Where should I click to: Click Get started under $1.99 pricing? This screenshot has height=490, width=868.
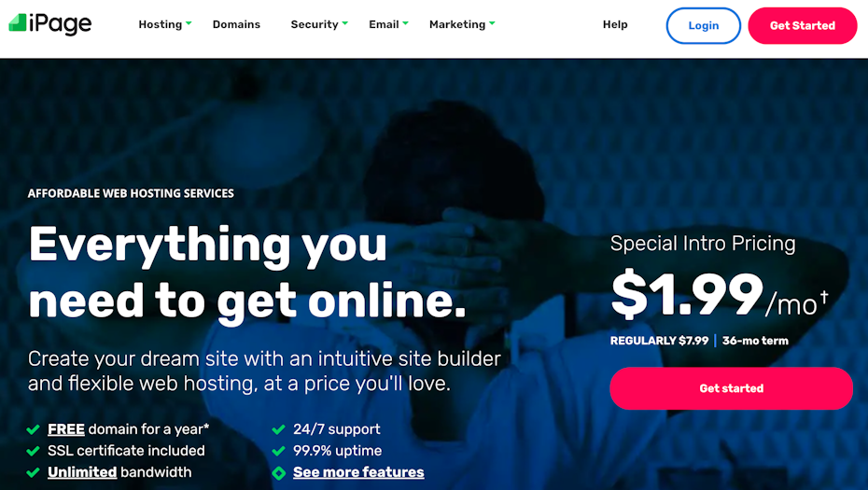point(731,388)
